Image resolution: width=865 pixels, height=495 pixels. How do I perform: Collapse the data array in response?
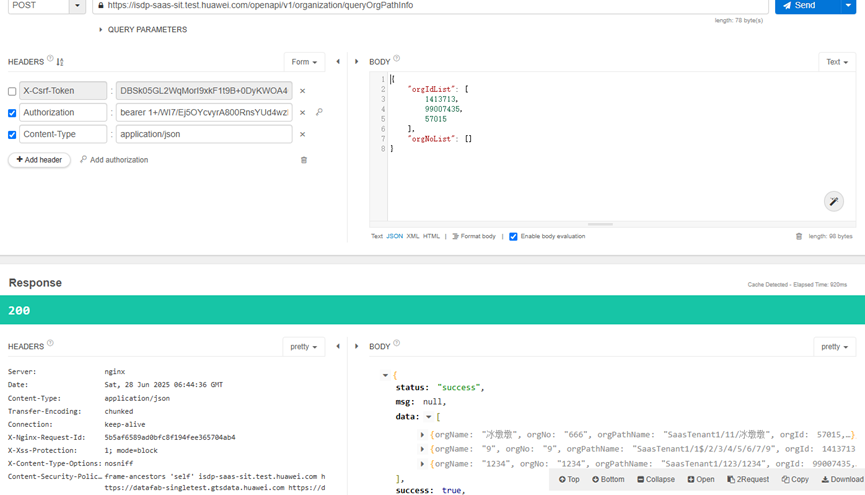coord(429,417)
